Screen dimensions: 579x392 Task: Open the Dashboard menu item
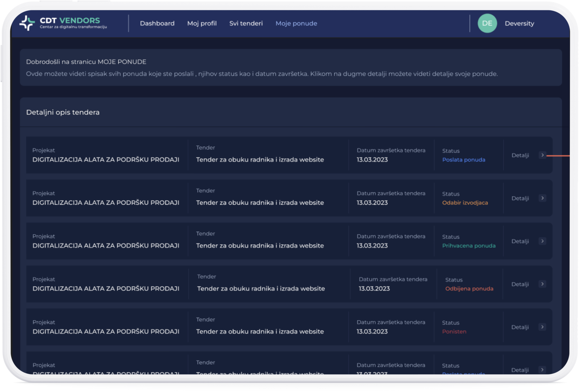click(157, 23)
